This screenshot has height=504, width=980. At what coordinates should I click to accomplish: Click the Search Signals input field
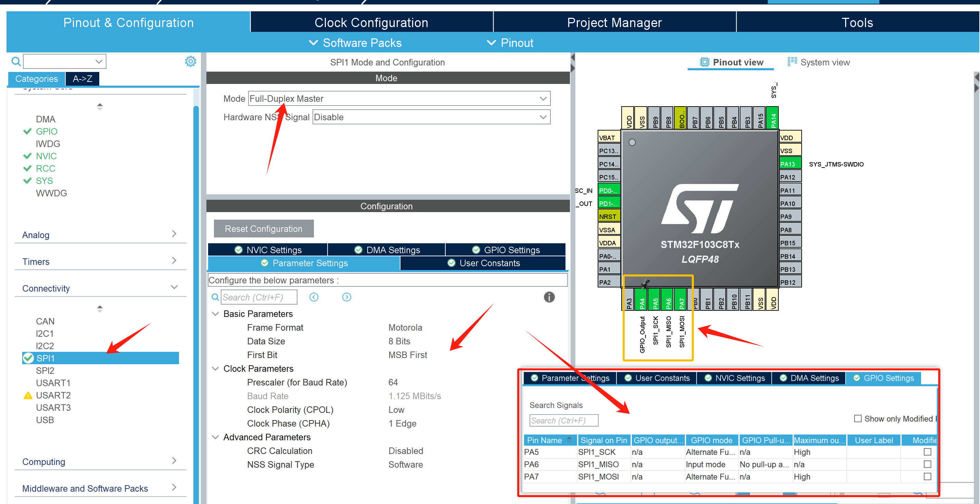(563, 420)
